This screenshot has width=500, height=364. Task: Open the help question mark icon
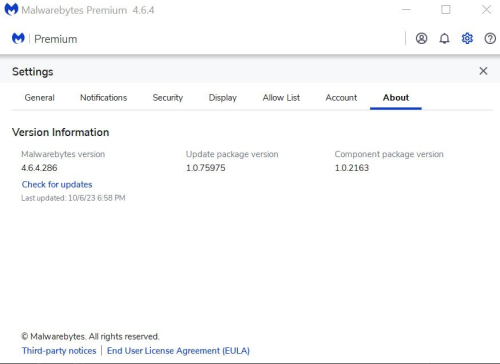pyautogui.click(x=490, y=39)
